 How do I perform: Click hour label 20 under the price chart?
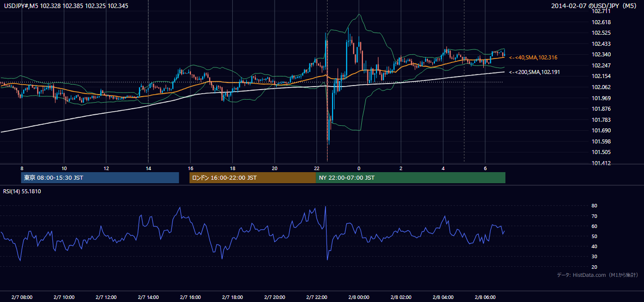275,168
